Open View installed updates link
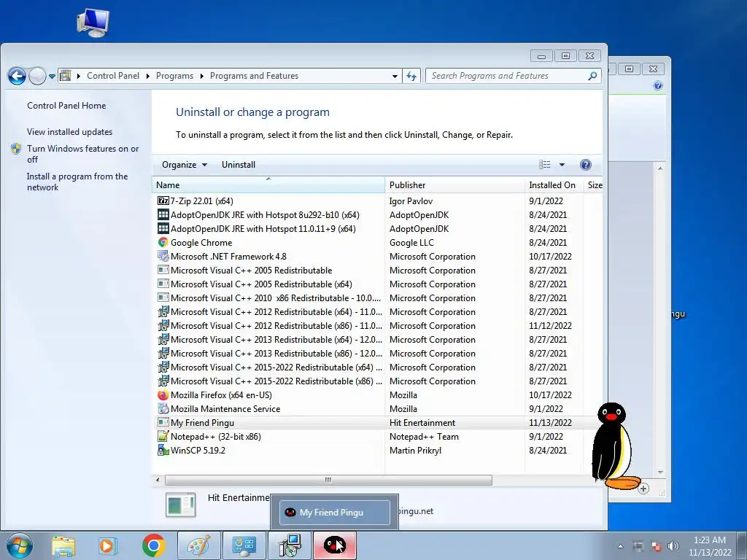Image resolution: width=747 pixels, height=560 pixels. click(x=69, y=132)
